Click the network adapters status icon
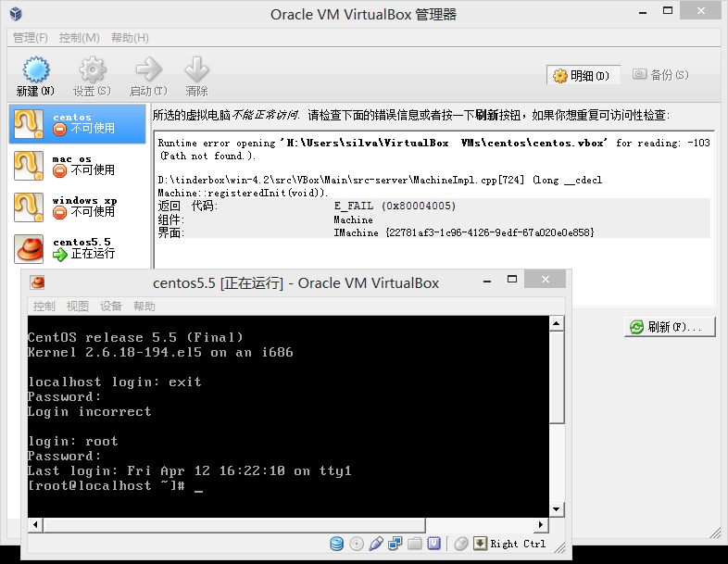This screenshot has width=728, height=564. (395, 544)
